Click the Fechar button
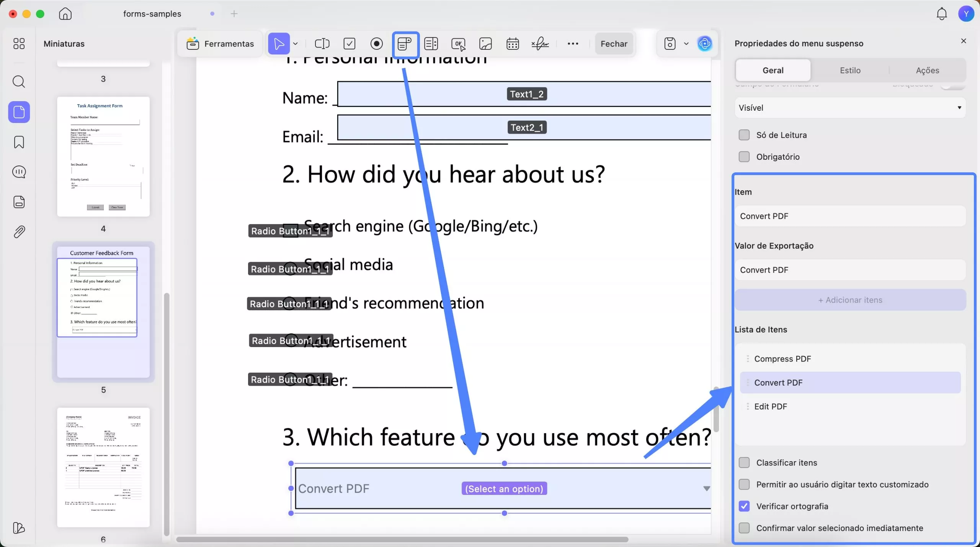The width and height of the screenshot is (980, 547). [614, 44]
